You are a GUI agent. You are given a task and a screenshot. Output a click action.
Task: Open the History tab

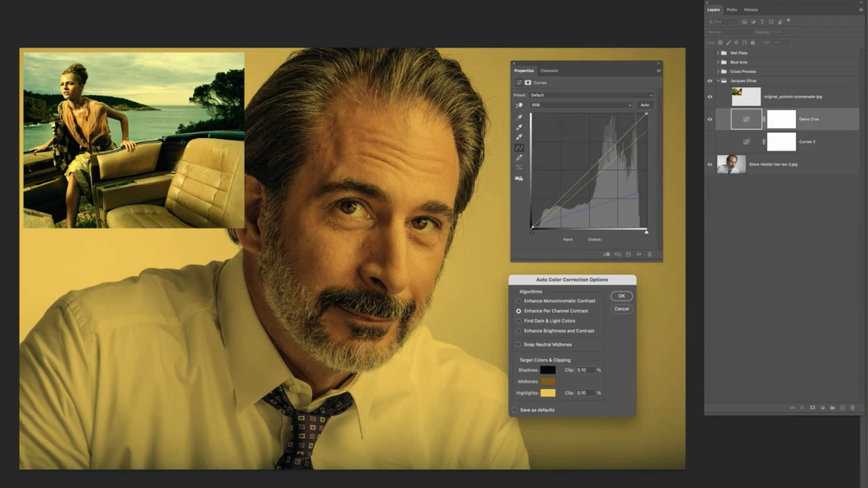[x=751, y=9]
